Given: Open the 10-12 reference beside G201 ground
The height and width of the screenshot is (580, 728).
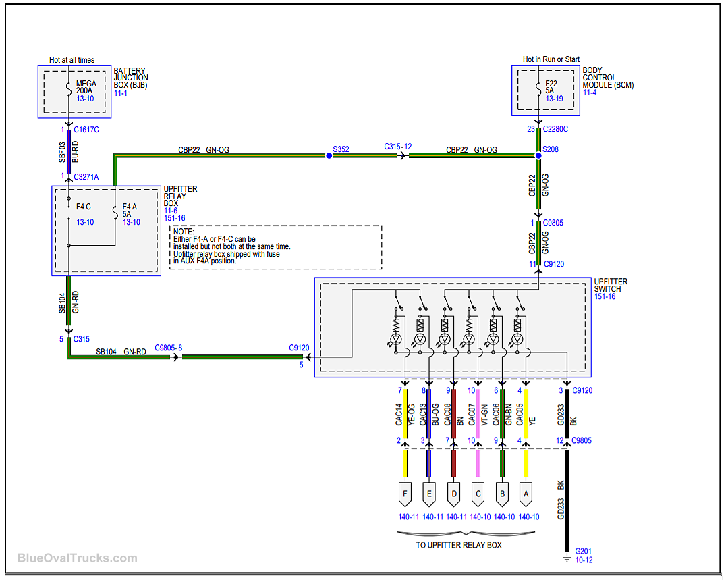Looking at the screenshot, I should pyautogui.click(x=583, y=560).
